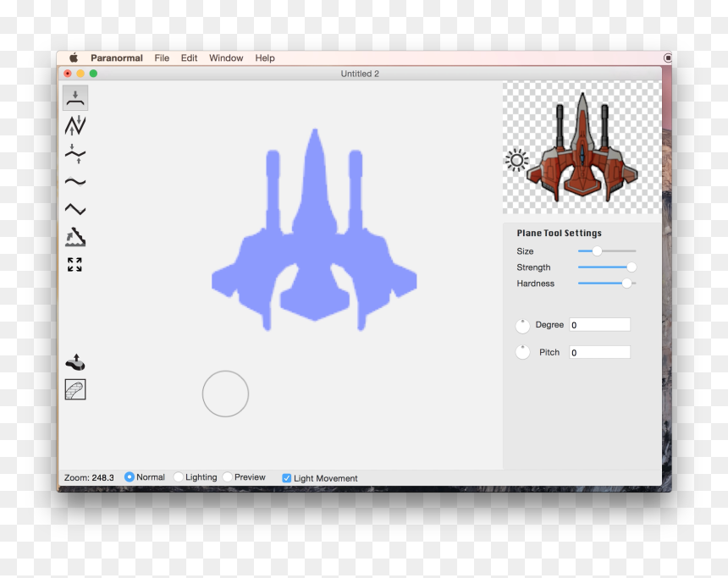This screenshot has height=578, width=728.
Task: Minimize the window with the yellow button
Action: [x=80, y=74]
